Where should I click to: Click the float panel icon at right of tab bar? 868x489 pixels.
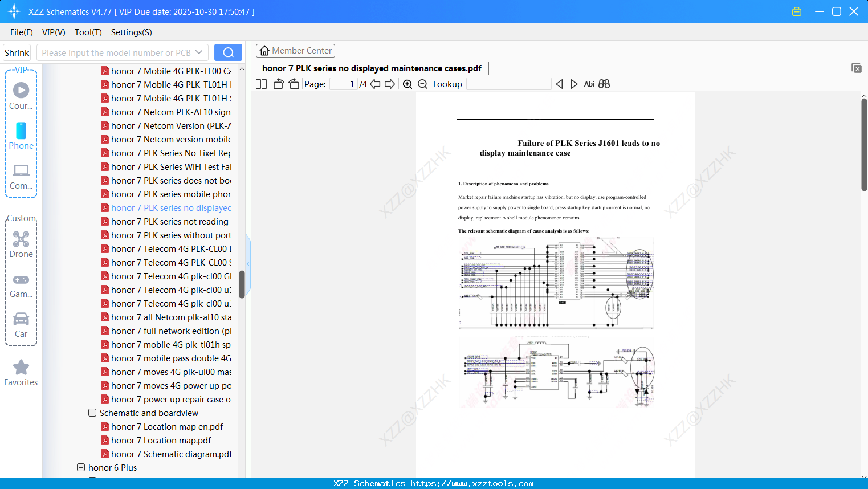coord(857,68)
